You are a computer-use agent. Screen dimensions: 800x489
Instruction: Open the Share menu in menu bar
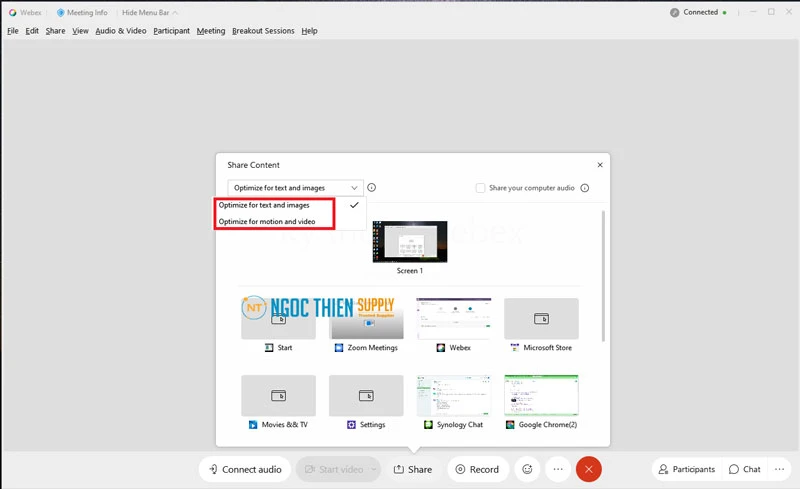click(x=55, y=31)
